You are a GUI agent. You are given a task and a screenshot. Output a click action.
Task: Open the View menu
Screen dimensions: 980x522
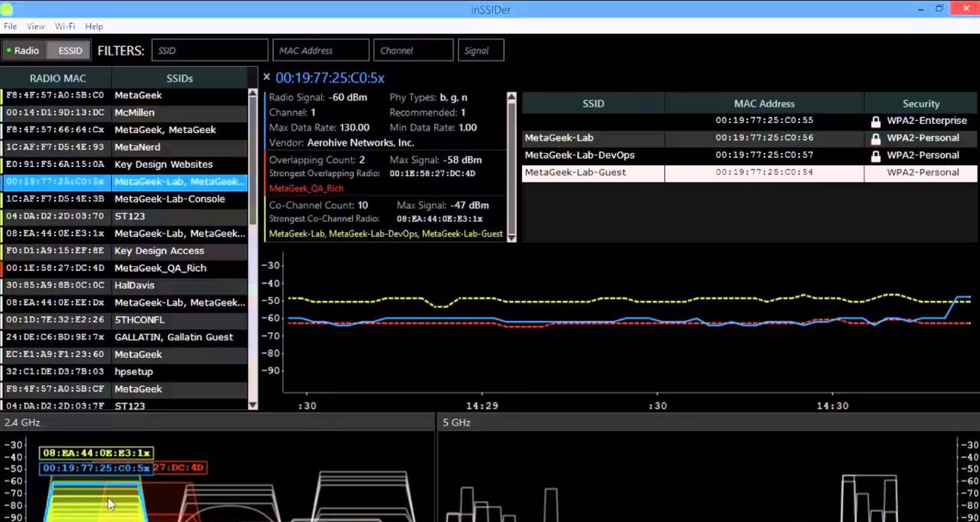pos(36,26)
